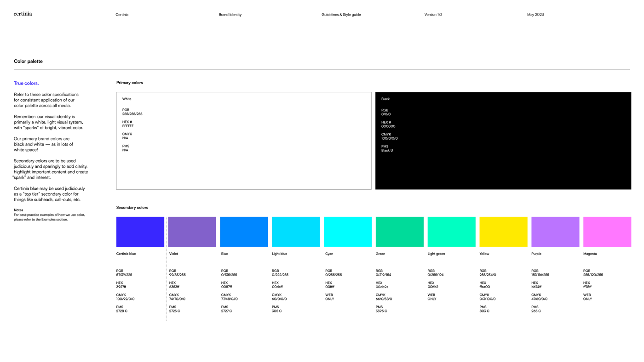Click the Green color swatch

click(x=400, y=232)
